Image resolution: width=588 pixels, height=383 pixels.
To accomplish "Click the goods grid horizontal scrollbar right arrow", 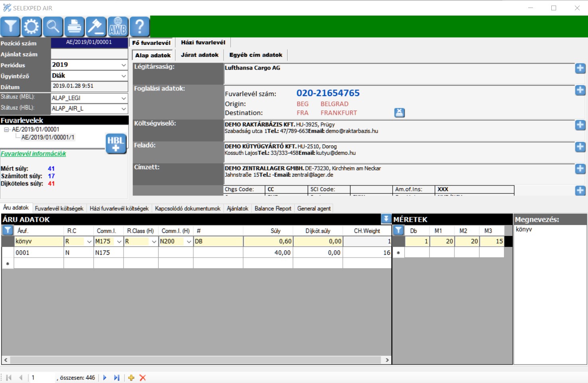I will point(387,360).
